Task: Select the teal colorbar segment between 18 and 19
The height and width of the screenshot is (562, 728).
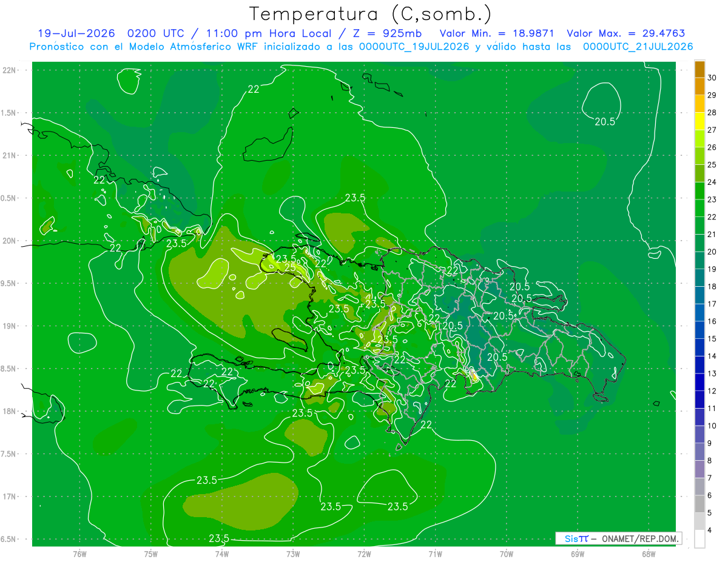Action: coord(699,278)
